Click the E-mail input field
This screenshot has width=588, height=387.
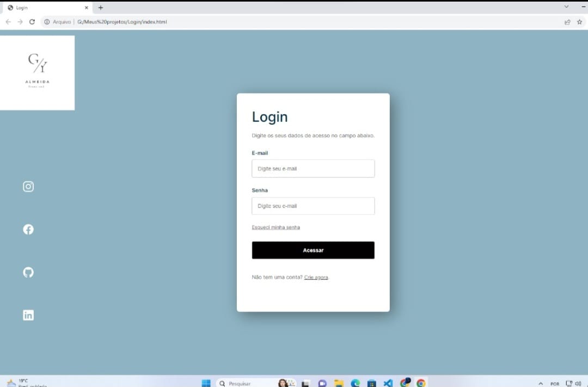(x=313, y=169)
